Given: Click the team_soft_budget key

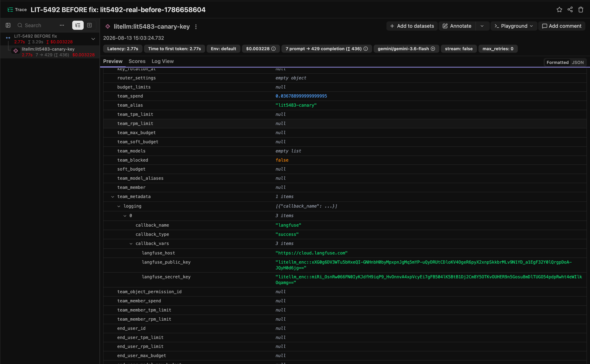Looking at the screenshot, I should 138,142.
